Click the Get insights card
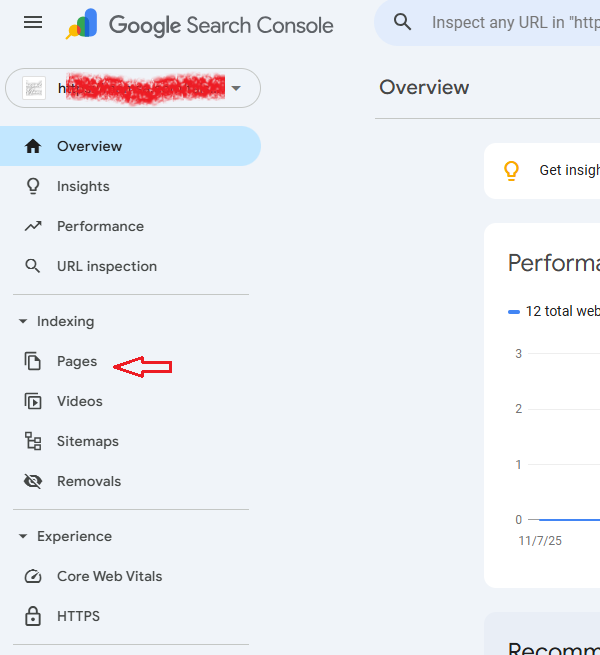This screenshot has height=655, width=600. coord(542,171)
